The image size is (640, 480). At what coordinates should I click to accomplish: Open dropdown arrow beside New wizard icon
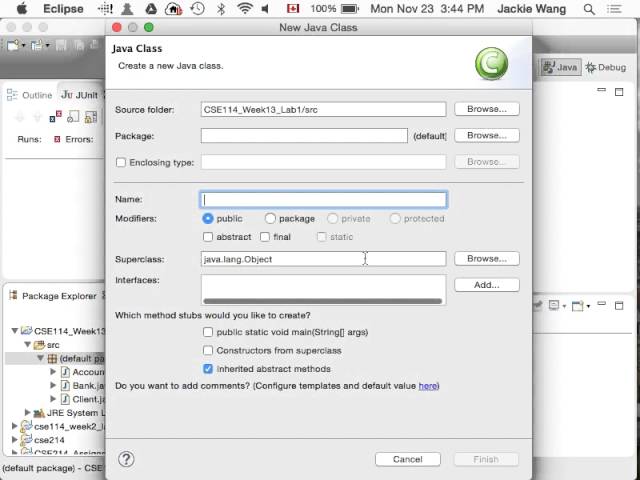23,45
